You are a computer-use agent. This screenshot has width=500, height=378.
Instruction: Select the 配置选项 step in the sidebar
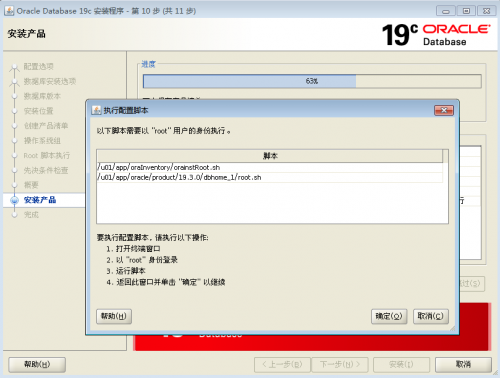tap(38, 66)
